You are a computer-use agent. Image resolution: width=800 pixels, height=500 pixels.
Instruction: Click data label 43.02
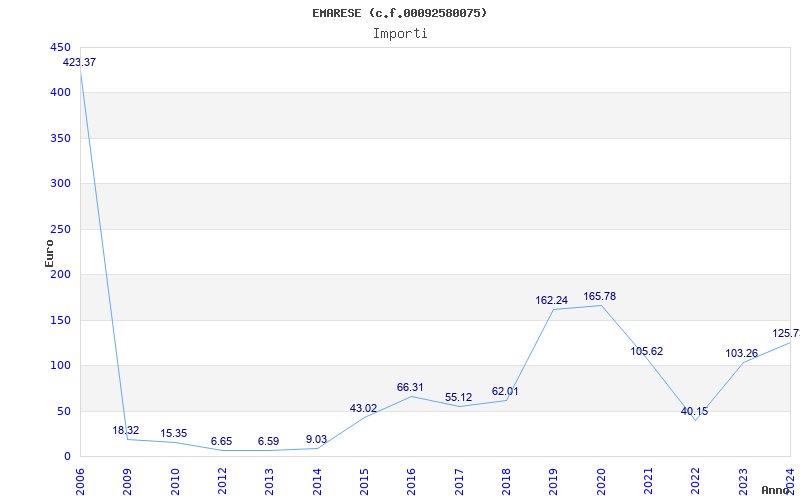pos(363,408)
